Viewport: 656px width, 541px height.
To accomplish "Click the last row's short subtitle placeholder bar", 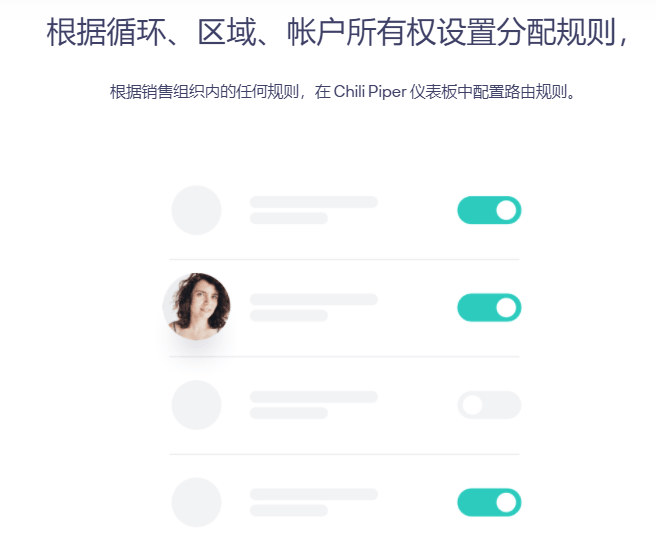I will click(x=289, y=510).
